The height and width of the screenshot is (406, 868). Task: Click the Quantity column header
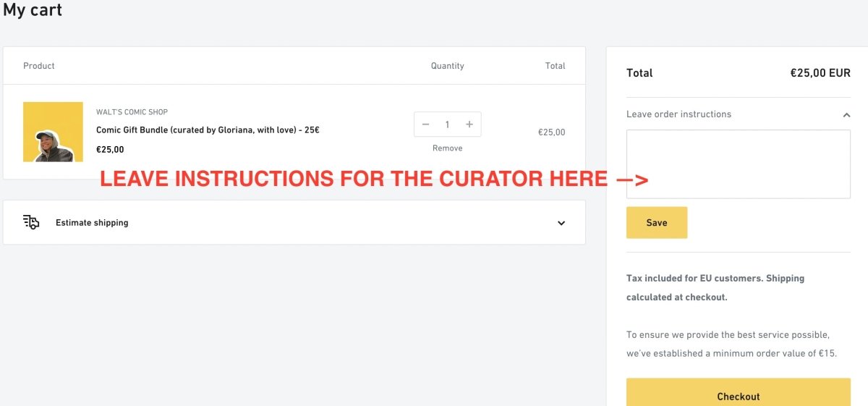click(x=447, y=66)
